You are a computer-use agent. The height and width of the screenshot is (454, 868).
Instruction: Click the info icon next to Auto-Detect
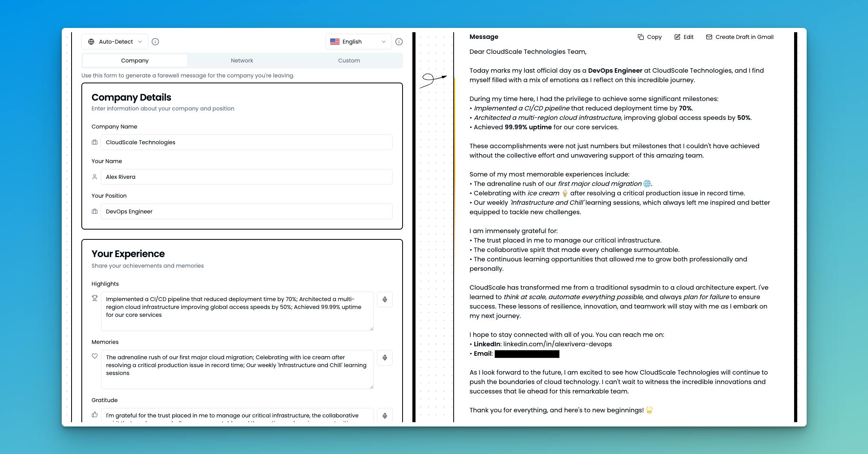tap(155, 41)
